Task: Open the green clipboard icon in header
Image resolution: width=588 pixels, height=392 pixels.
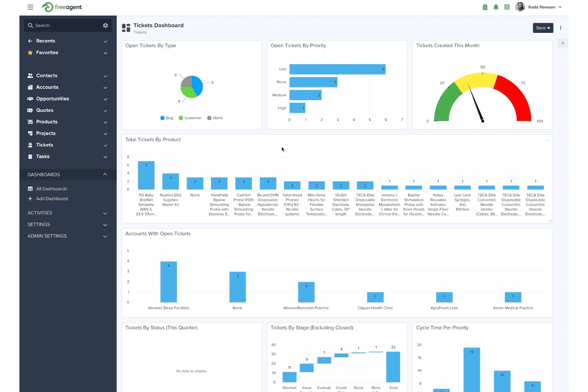Action: click(x=485, y=7)
